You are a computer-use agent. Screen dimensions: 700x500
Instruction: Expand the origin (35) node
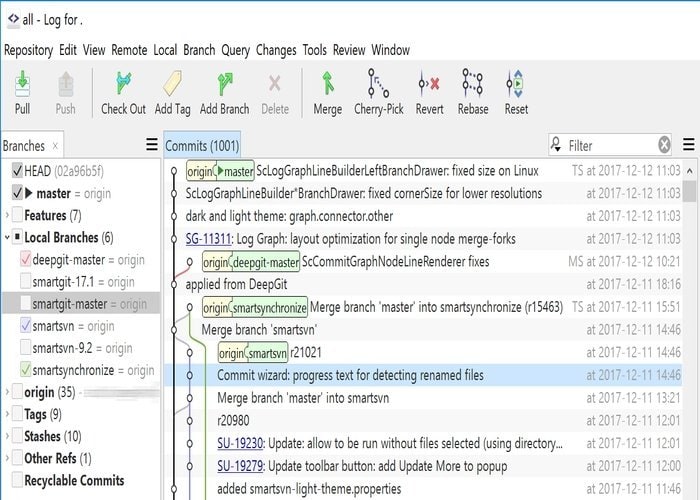point(7,392)
